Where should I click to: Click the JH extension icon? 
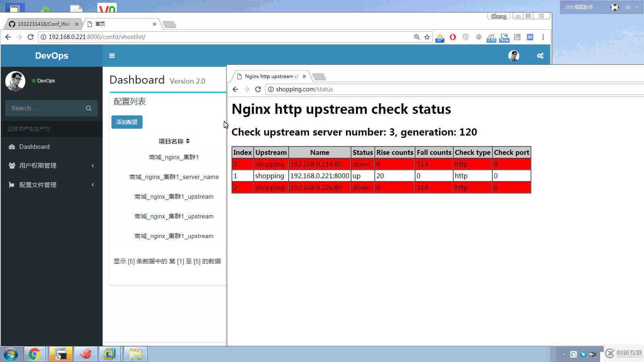click(530, 37)
